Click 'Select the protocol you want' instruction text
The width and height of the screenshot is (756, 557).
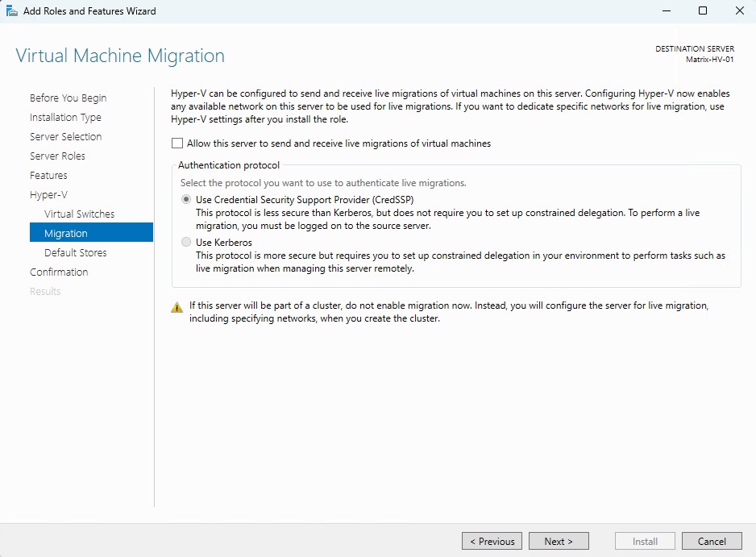click(x=323, y=183)
